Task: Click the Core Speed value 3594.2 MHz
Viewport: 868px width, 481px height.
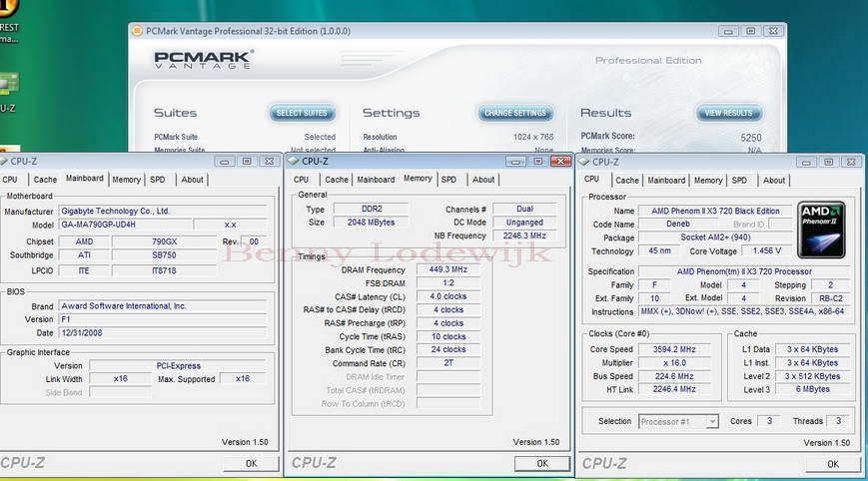Action: coord(673,349)
